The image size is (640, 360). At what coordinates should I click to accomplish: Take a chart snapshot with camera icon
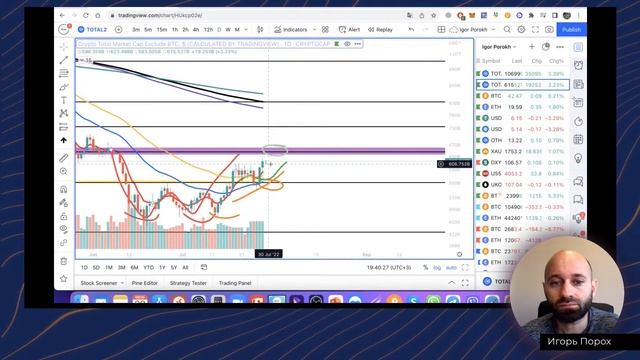pyautogui.click(x=549, y=29)
